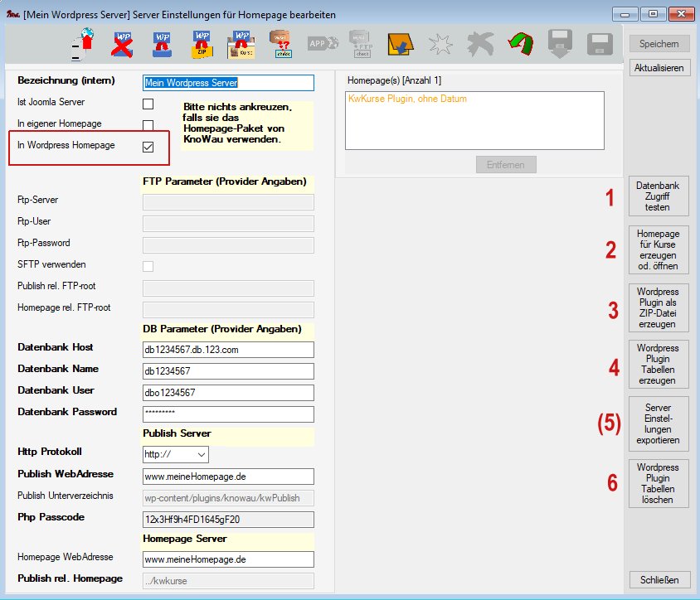
Task: Click into the Datenbank Host field
Action: coord(228,350)
